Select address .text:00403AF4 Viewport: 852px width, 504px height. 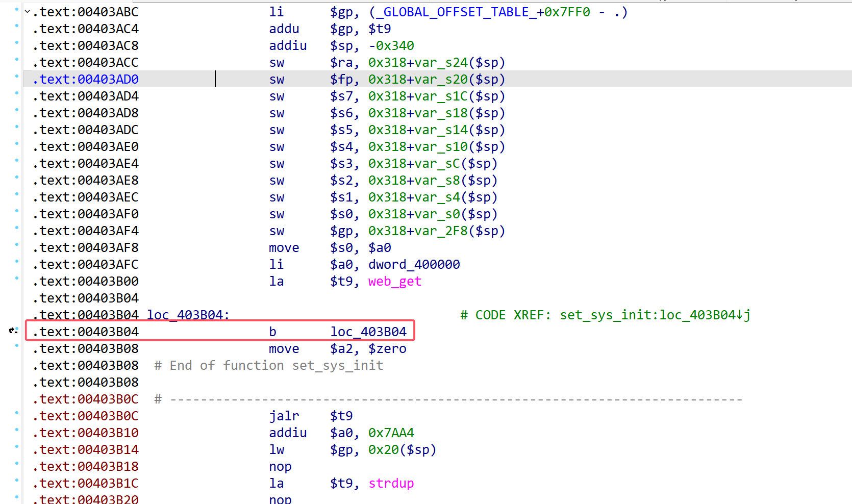[85, 231]
